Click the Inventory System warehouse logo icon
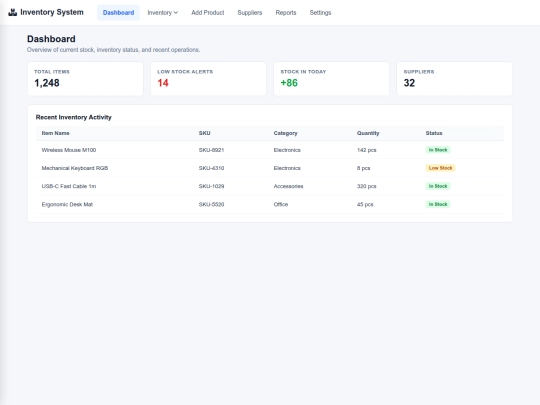 click(13, 12)
